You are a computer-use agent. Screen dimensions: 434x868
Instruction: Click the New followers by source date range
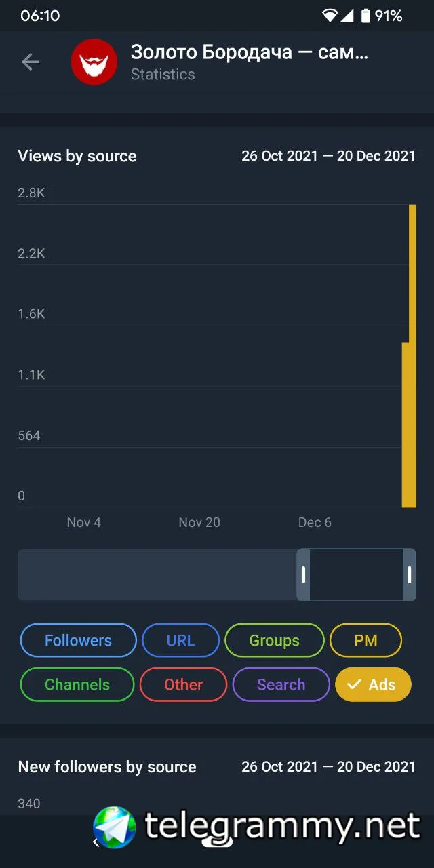pos(328,767)
